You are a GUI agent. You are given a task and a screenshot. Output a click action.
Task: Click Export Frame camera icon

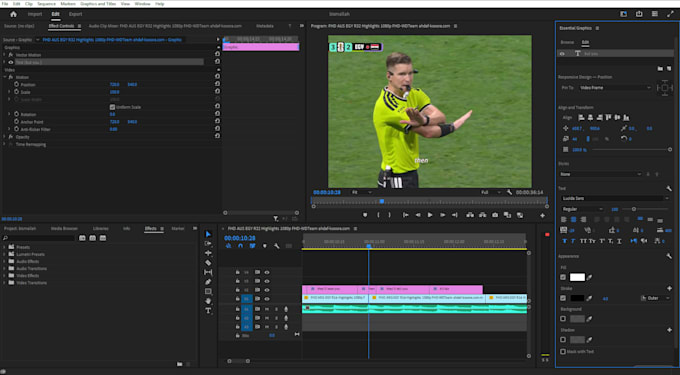click(495, 215)
